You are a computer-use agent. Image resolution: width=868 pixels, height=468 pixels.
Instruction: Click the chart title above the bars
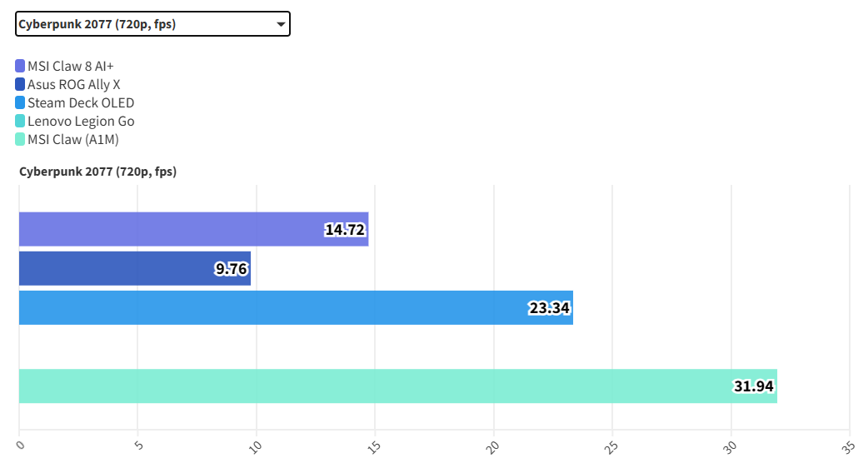pyautogui.click(x=97, y=172)
